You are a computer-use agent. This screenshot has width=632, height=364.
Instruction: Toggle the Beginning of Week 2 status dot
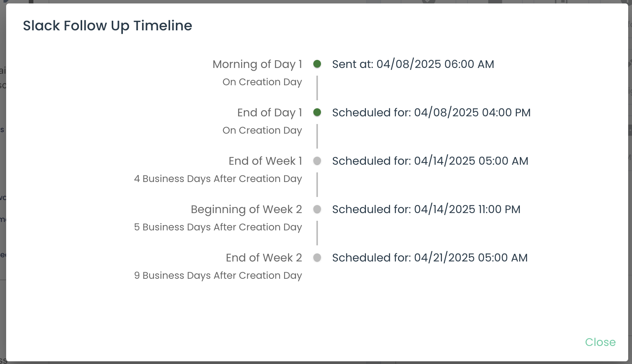(317, 209)
